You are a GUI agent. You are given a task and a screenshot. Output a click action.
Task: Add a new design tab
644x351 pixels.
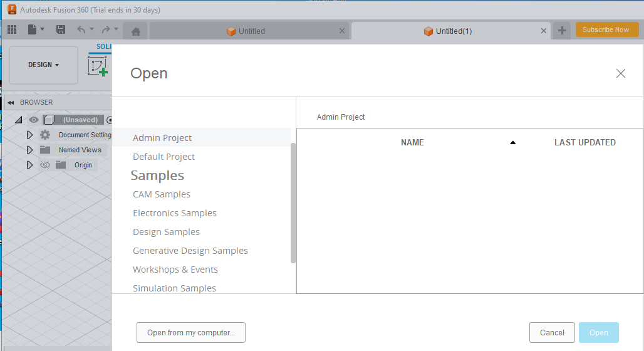(x=562, y=31)
